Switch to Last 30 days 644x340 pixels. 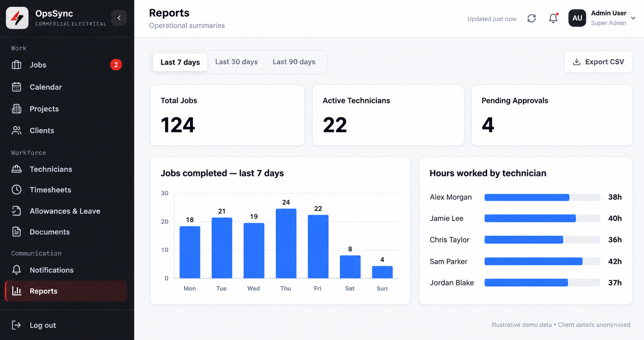point(237,62)
